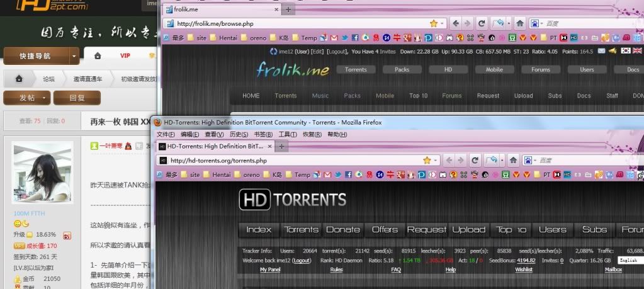
Task: Expand the 快捷导航 dropdown arrow
Action: click(74, 56)
